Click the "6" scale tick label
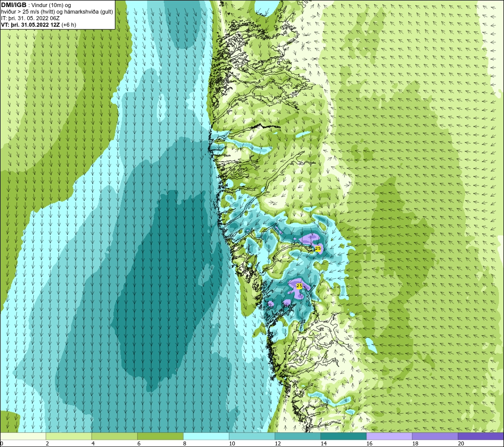This screenshot has height=447, width=504. 139,444
